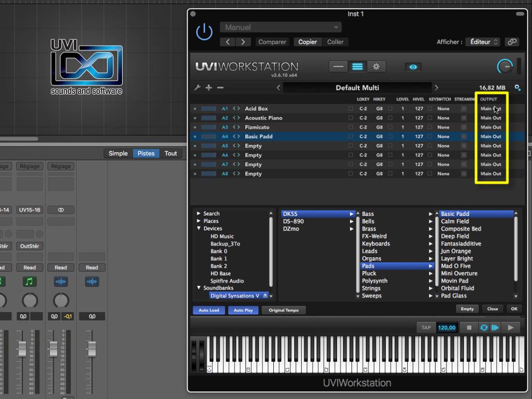Toggle the Auto Load button
The height and width of the screenshot is (399, 532).
coord(209,310)
